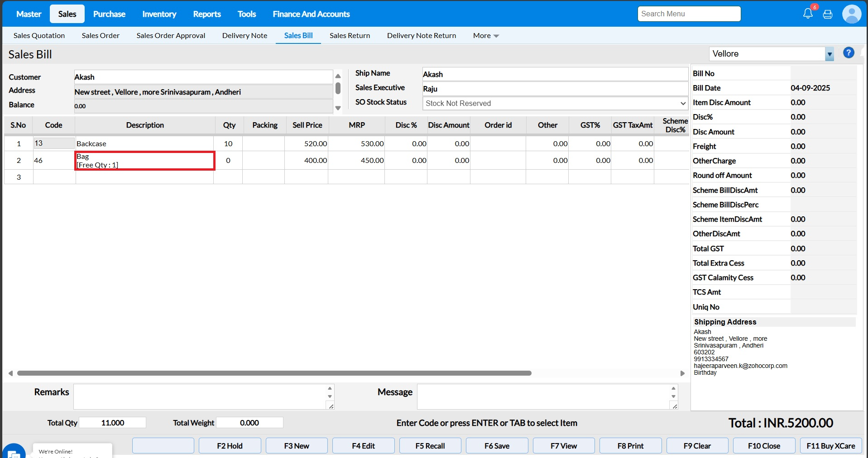
Task: Click the blue help question mark icon
Action: coord(849,53)
